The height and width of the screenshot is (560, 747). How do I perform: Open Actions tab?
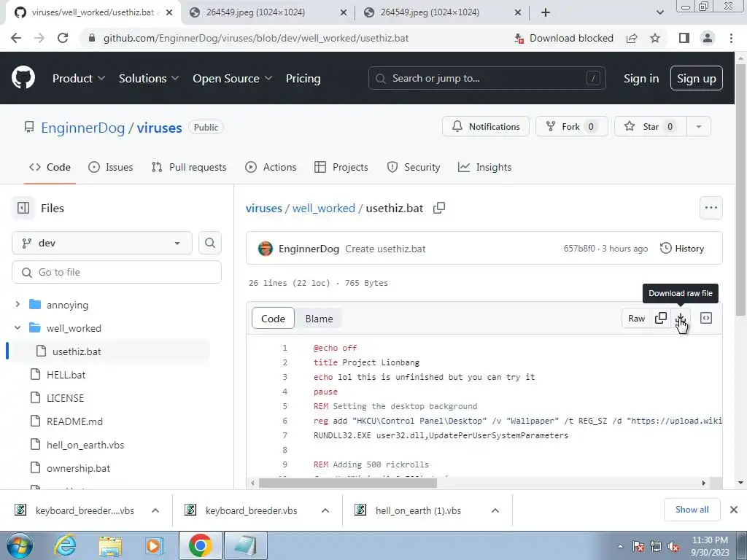271,167
